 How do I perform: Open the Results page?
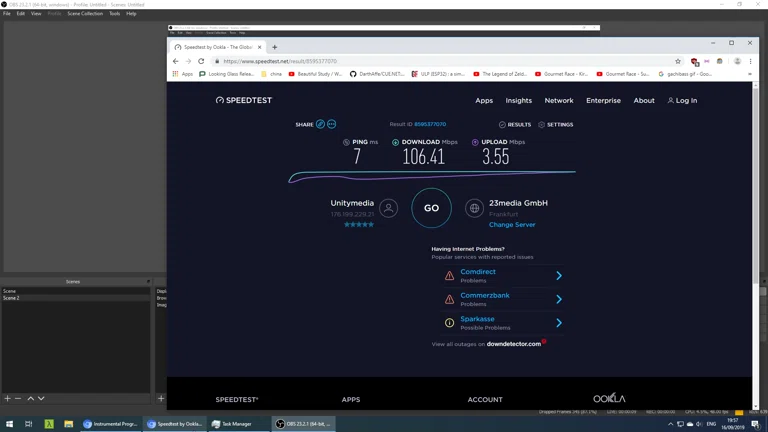point(515,125)
